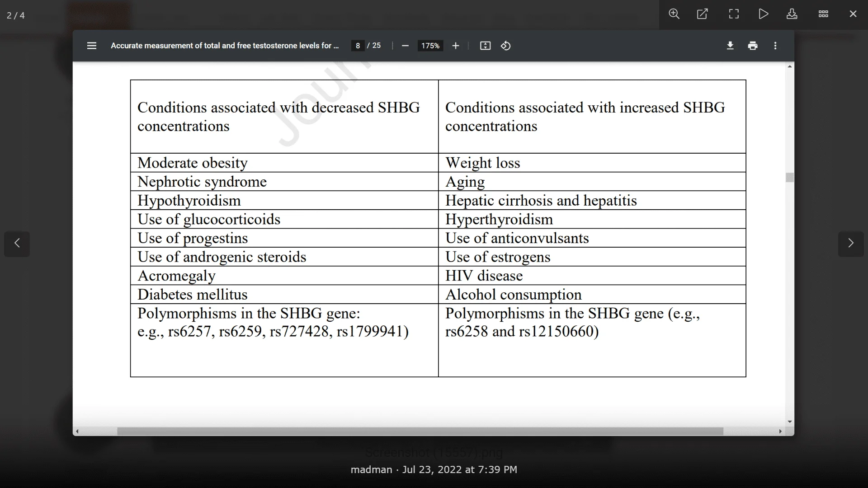The width and height of the screenshot is (868, 488).
Task: Click 'Acromegaly' table cell
Action: (284, 276)
